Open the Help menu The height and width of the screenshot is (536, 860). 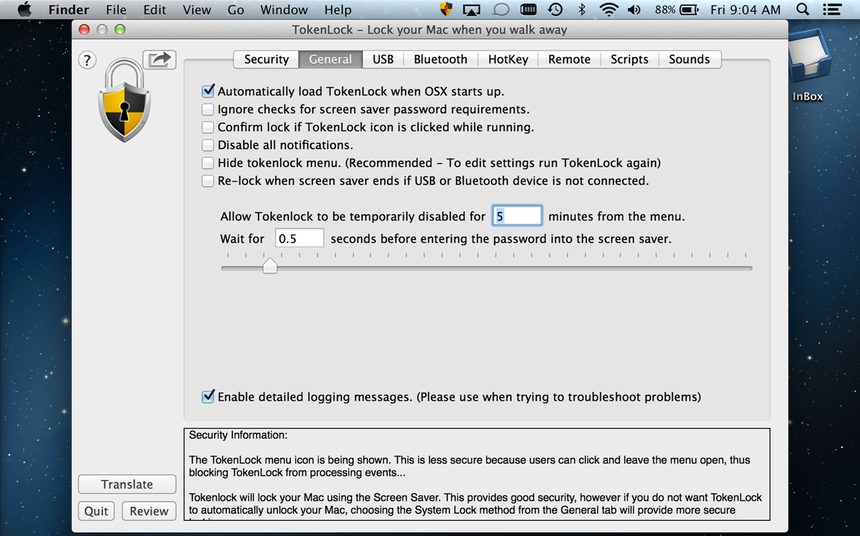[337, 10]
